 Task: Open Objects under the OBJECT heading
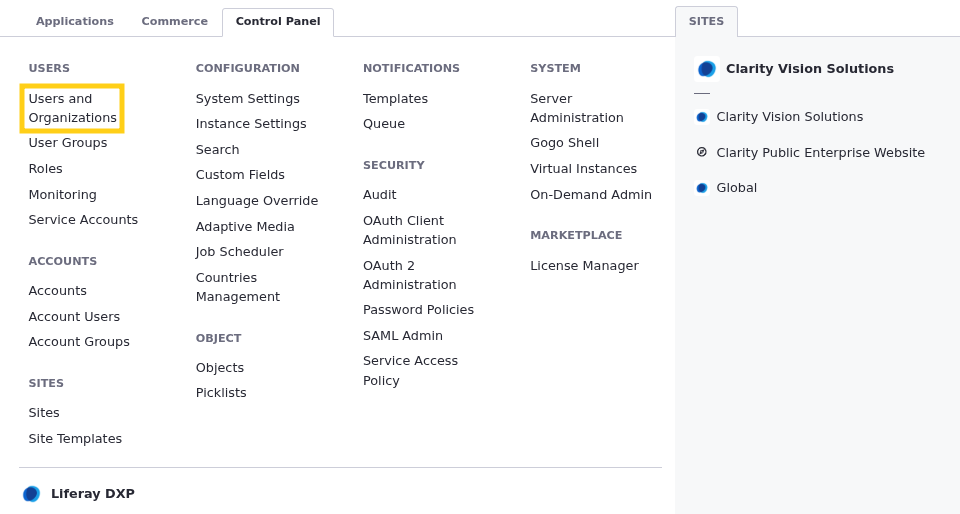[220, 368]
